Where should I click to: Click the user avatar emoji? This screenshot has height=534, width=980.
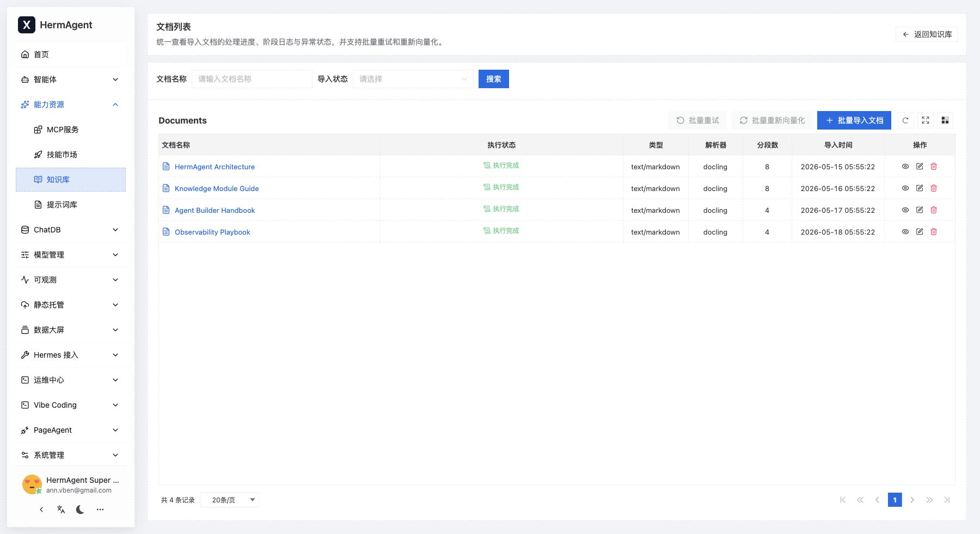[x=32, y=484]
